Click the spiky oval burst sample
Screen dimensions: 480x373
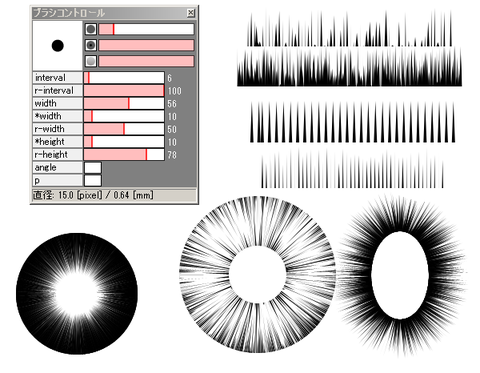[x=400, y=275]
